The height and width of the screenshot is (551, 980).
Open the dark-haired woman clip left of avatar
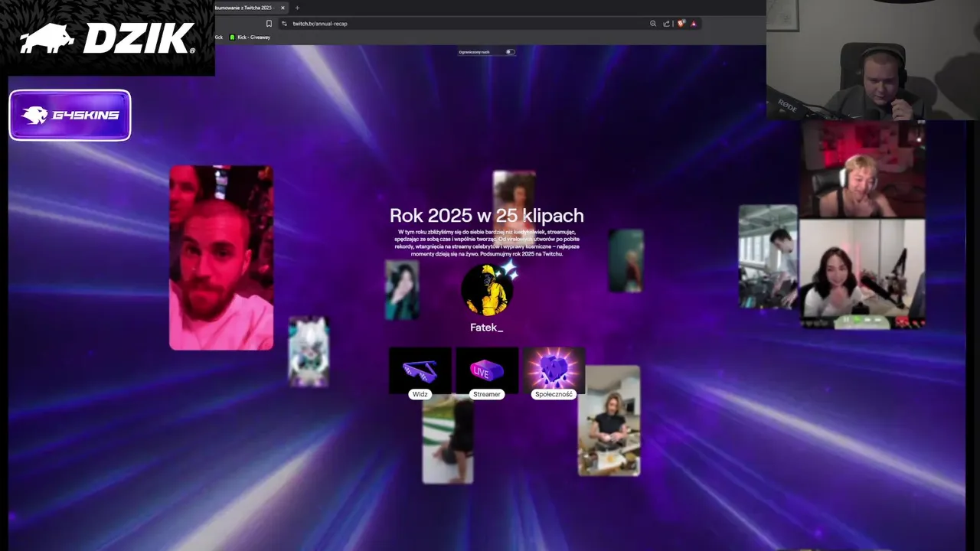(402, 290)
